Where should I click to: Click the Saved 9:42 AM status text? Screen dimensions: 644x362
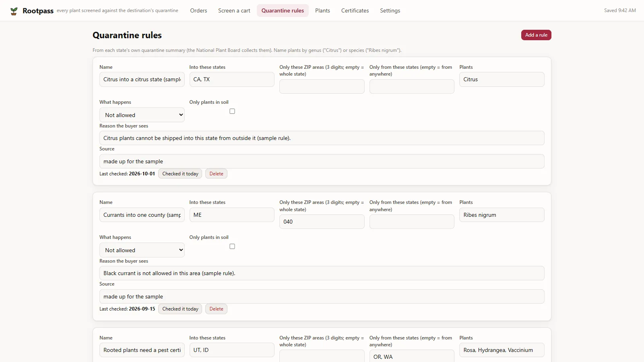620,10
